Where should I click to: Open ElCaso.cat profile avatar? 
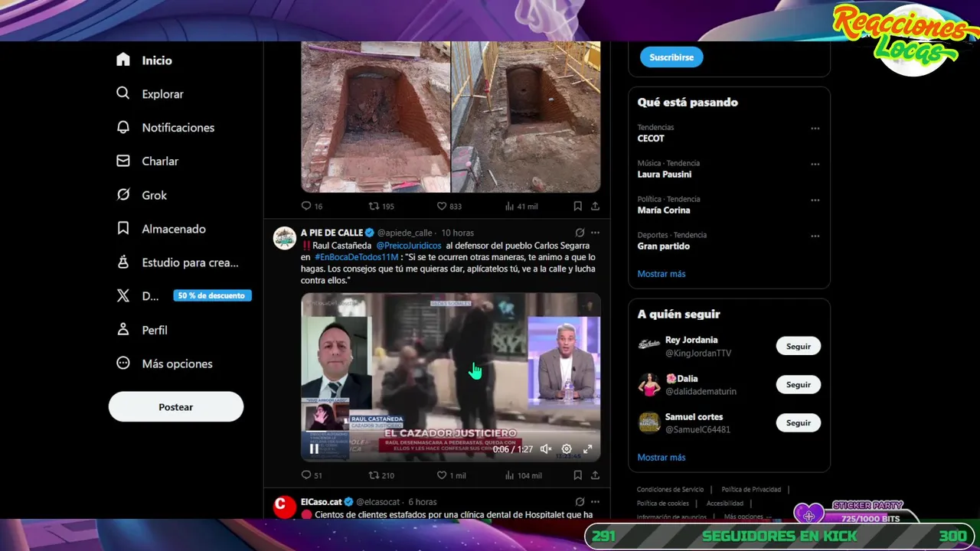tap(285, 507)
